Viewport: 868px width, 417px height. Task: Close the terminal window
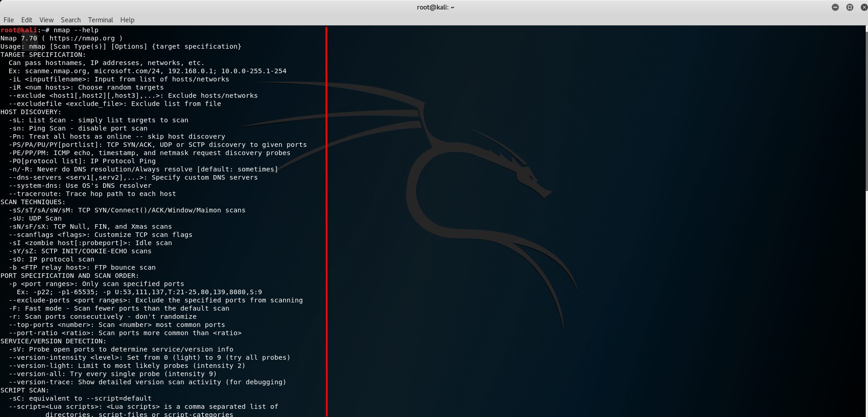(864, 7)
